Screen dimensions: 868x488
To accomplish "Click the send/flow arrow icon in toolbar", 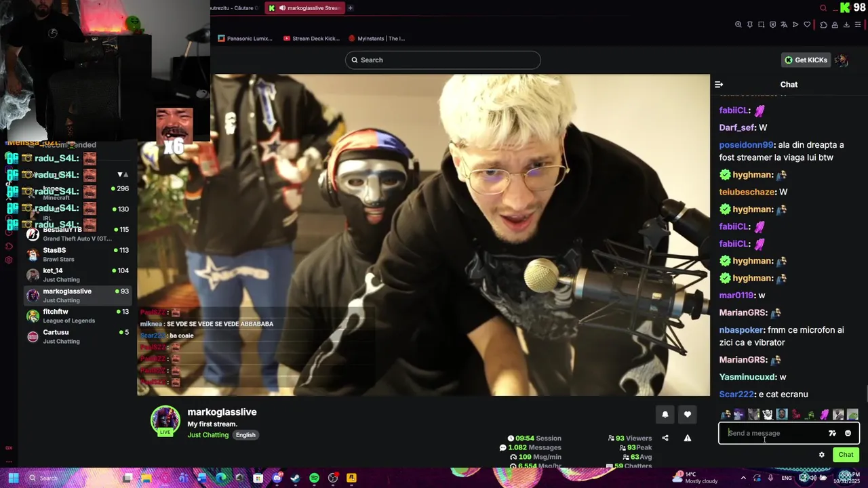I will click(x=795, y=25).
